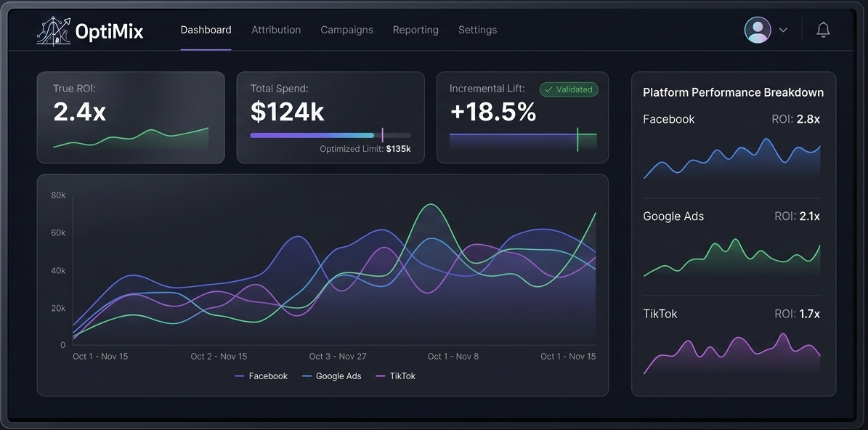Click the True ROI: card label
This screenshot has height=430, width=868.
[x=75, y=88]
